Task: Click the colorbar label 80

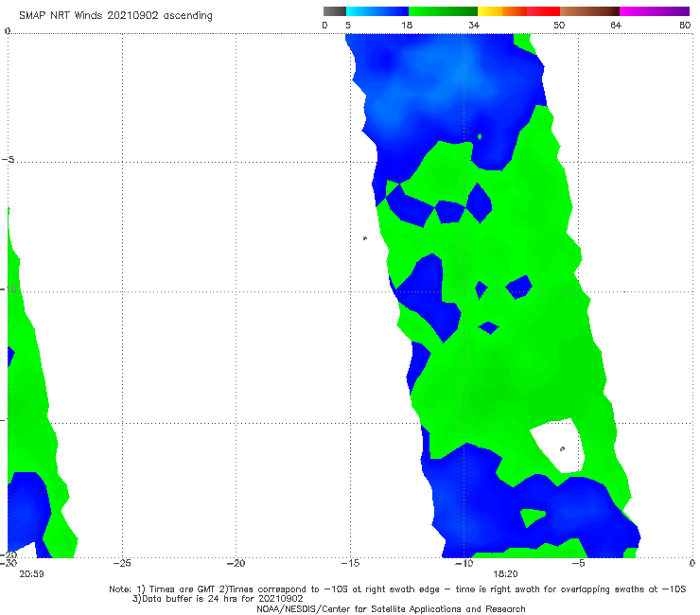Action: tap(685, 26)
